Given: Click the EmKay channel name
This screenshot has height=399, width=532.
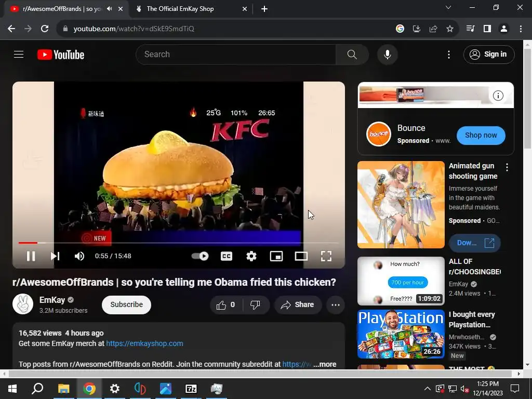Looking at the screenshot, I should click(52, 300).
